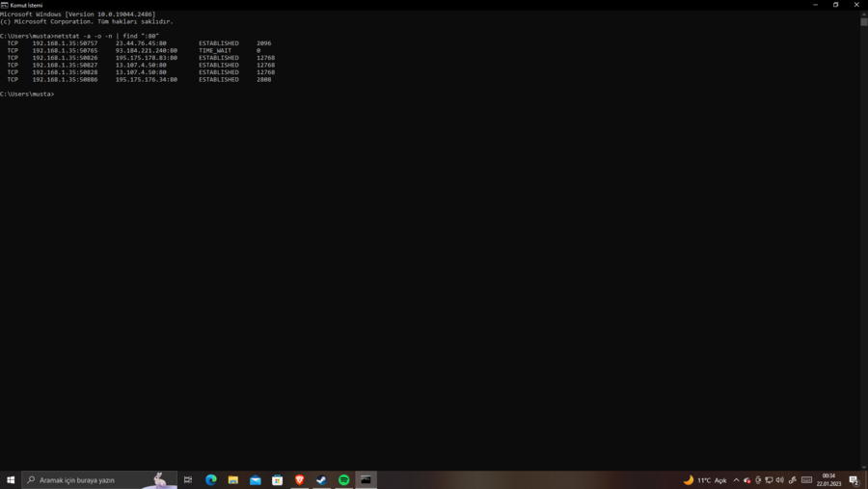Click the taskbar search box
868x489 pixels.
(x=96, y=479)
